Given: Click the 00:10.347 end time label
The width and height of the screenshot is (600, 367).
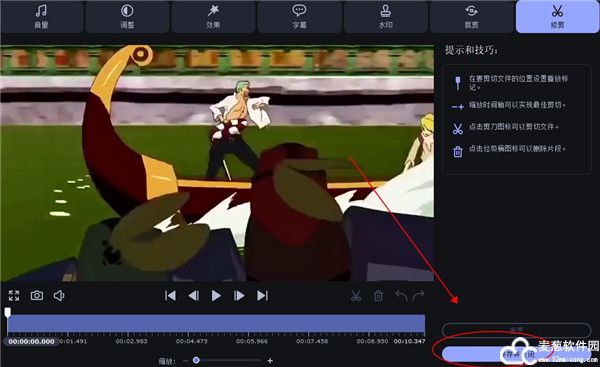Looking at the screenshot, I should (x=409, y=341).
